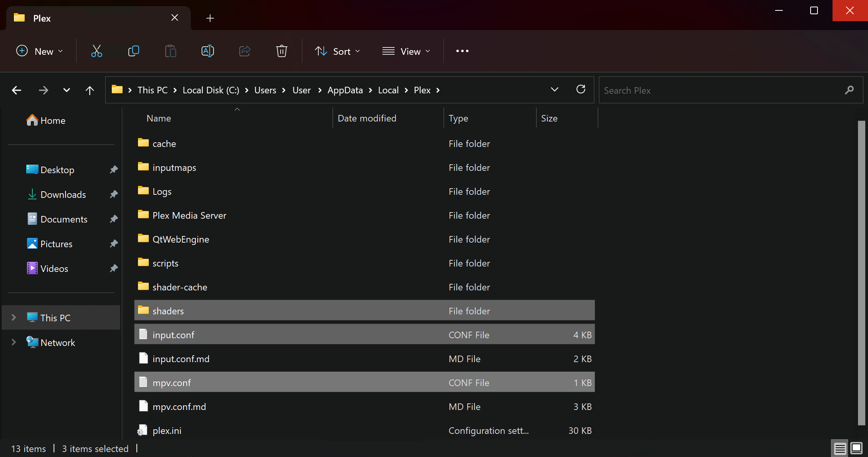Open the Sort dropdown menu

coord(337,51)
